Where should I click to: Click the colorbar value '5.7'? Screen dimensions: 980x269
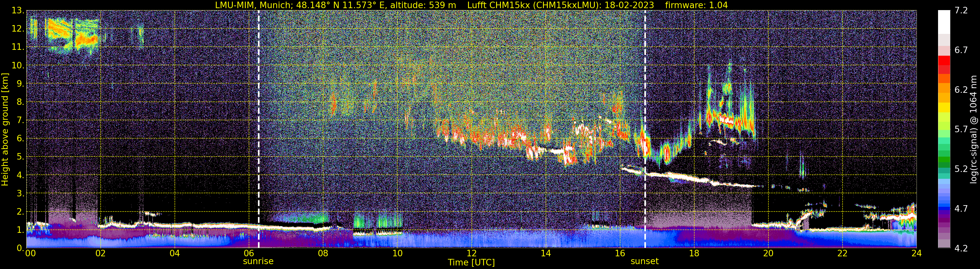point(961,130)
